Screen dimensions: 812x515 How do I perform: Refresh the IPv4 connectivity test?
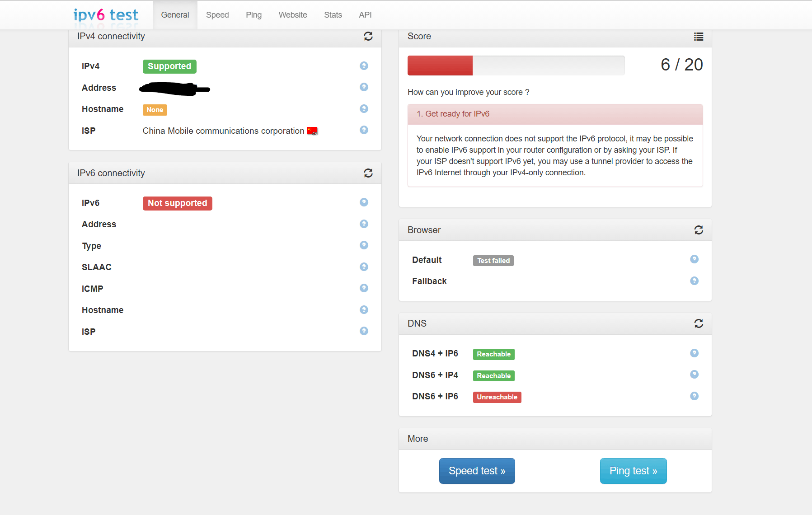pyautogui.click(x=368, y=36)
